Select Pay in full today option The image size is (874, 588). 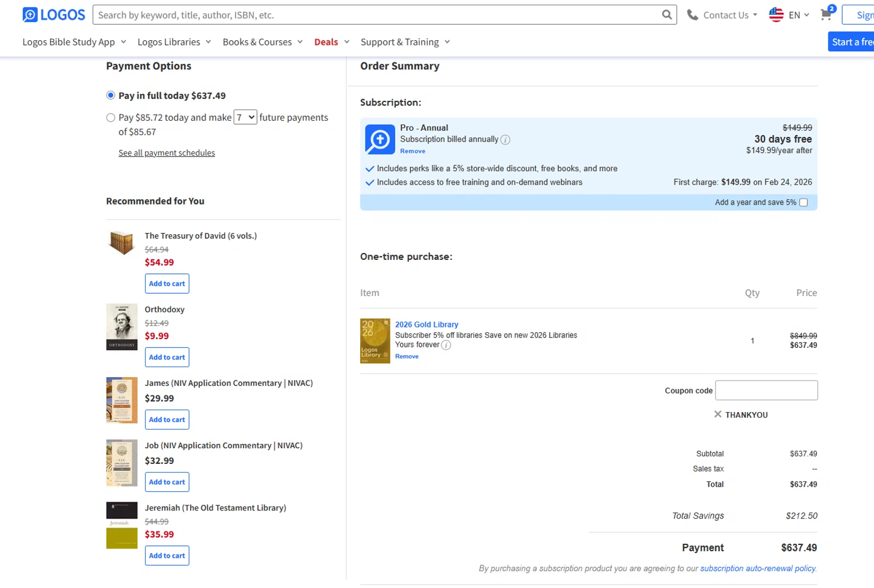[111, 96]
